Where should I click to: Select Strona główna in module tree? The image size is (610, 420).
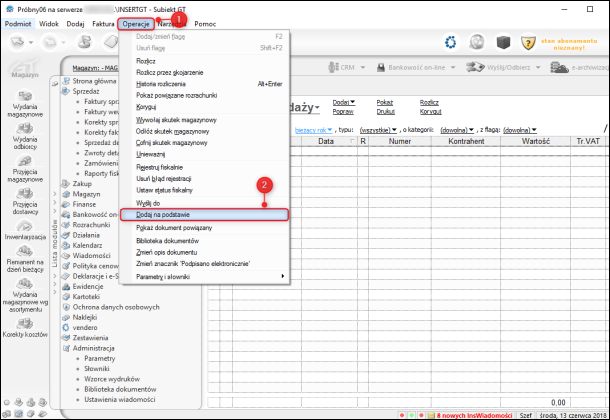point(95,81)
